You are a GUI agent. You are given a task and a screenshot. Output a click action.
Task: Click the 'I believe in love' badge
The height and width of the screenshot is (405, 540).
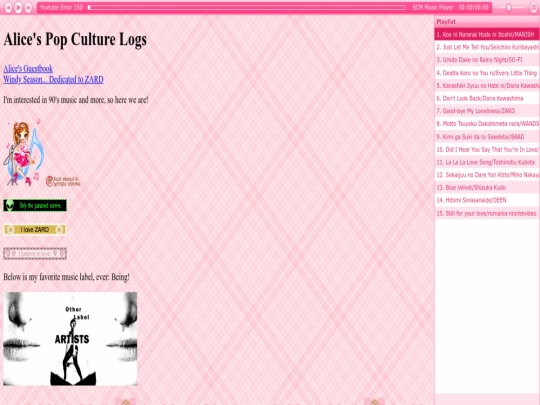(35, 254)
